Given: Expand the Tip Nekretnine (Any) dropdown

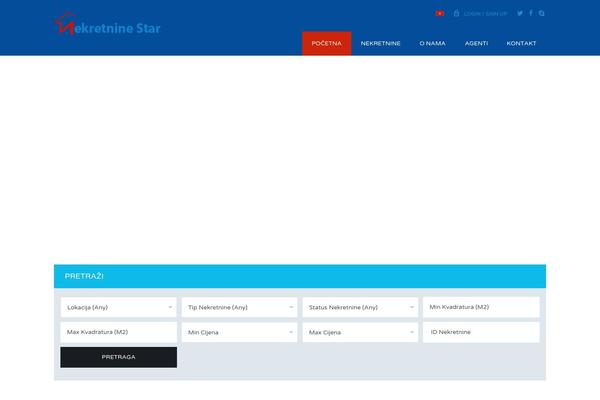Looking at the screenshot, I should click(240, 307).
